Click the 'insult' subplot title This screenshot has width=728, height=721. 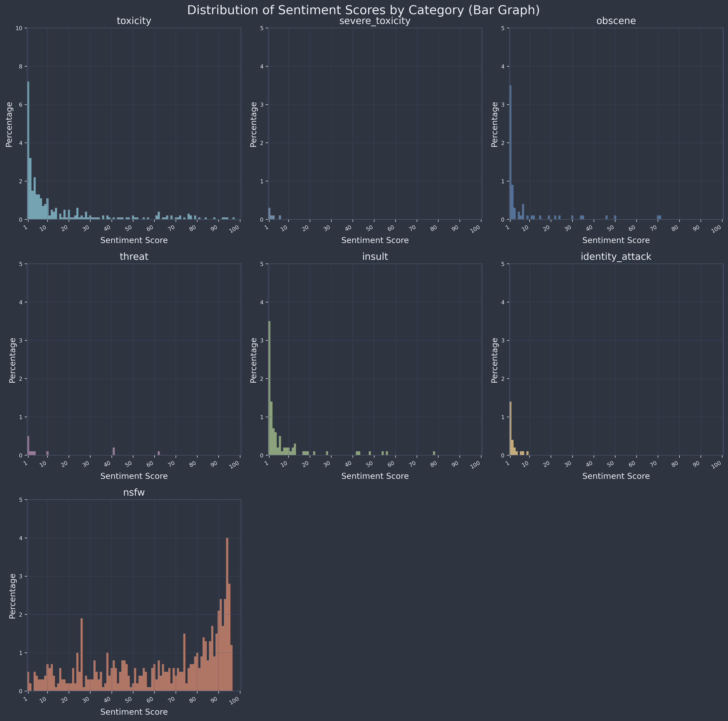coord(375,257)
